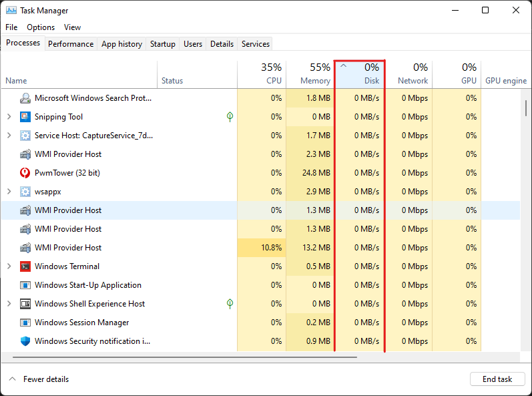The image size is (532, 396).
Task: Switch to the Users tab
Action: pos(193,44)
